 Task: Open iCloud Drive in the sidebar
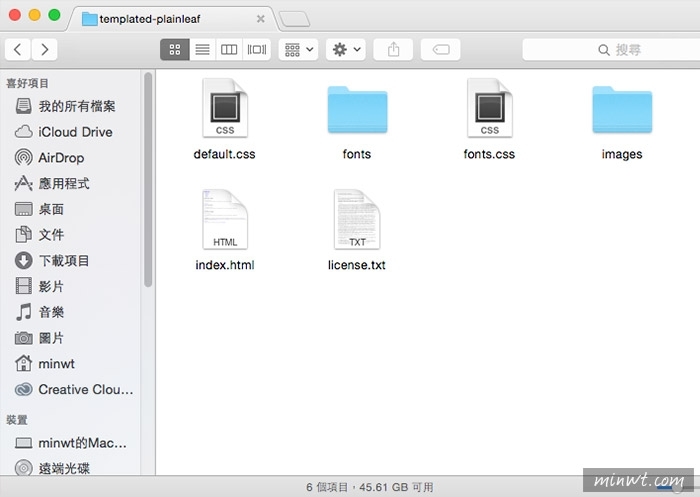tap(75, 132)
